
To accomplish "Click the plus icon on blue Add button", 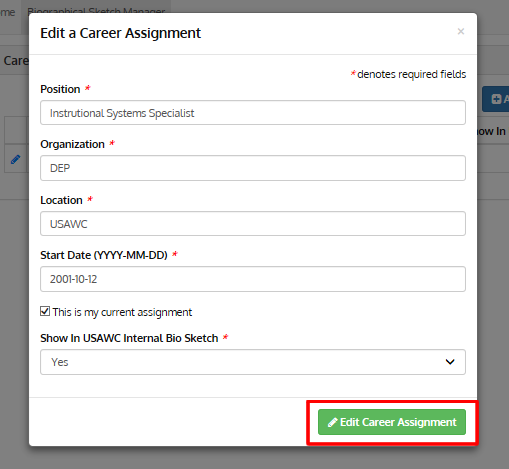I will [x=496, y=99].
